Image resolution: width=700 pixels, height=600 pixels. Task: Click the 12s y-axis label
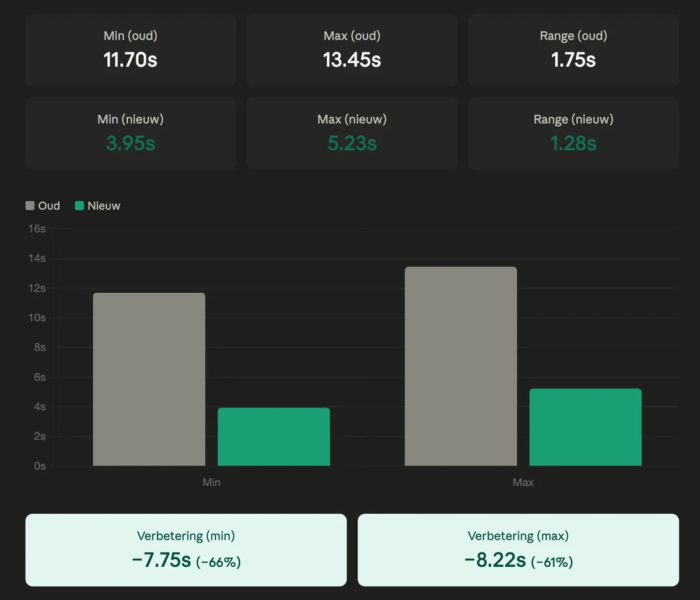[x=37, y=288]
